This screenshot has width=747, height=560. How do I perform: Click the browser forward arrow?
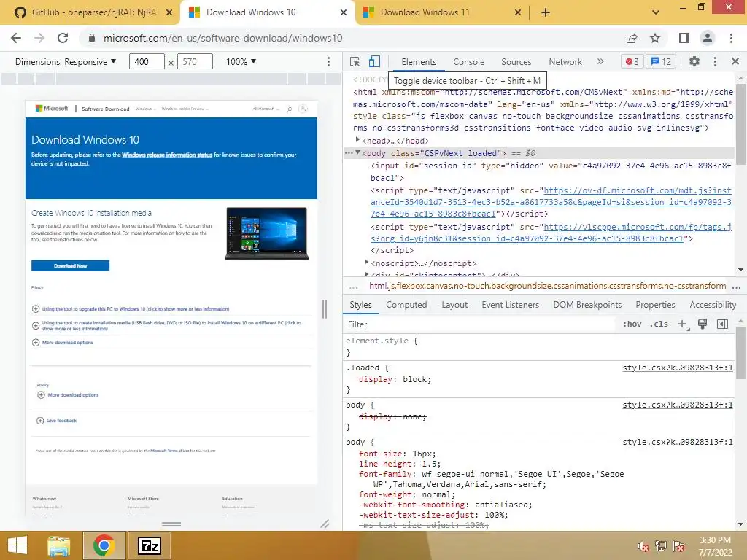(39, 38)
